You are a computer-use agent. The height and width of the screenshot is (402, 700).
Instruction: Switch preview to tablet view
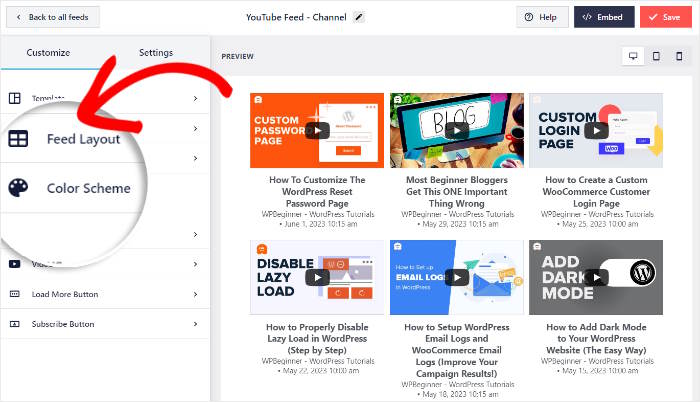click(656, 56)
